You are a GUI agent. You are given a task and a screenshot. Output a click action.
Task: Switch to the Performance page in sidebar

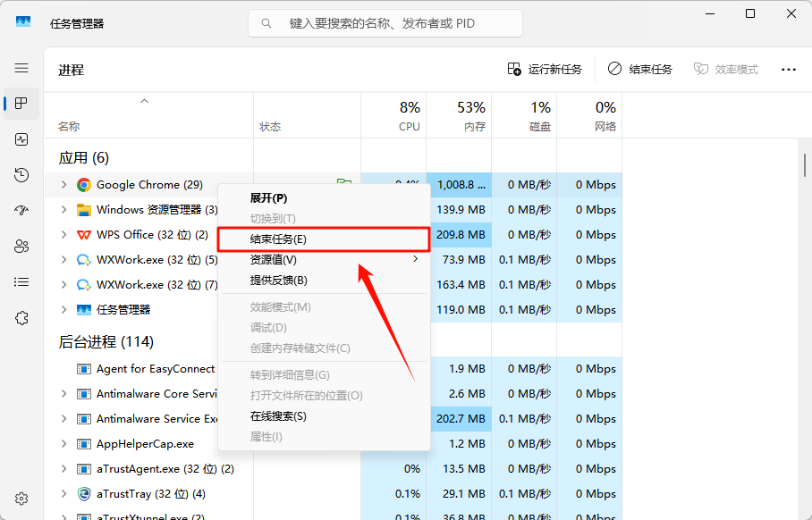(x=21, y=139)
